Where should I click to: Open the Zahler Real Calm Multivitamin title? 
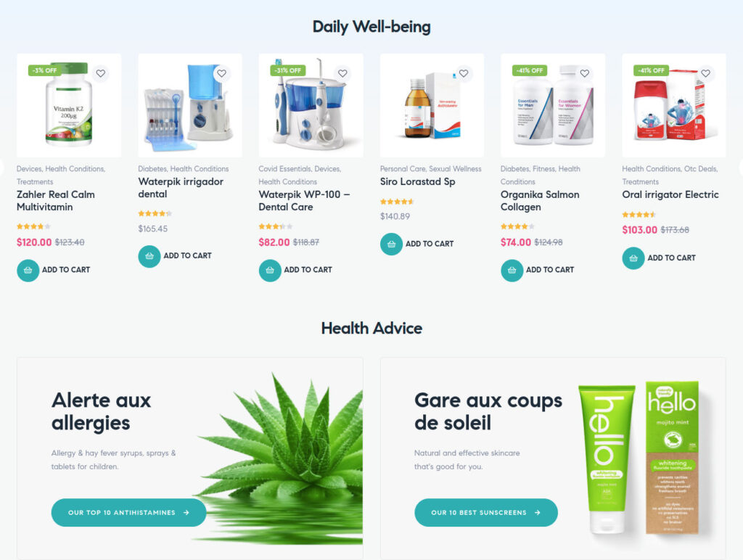click(56, 201)
